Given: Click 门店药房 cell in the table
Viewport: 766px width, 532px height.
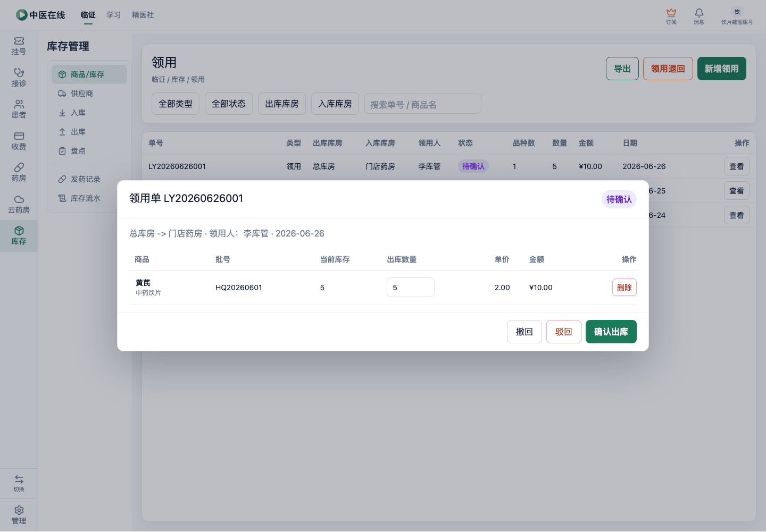Looking at the screenshot, I should tap(380, 166).
